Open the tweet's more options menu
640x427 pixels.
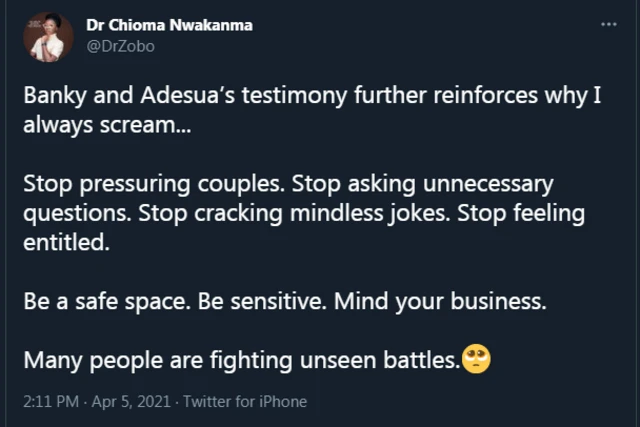click(x=608, y=23)
